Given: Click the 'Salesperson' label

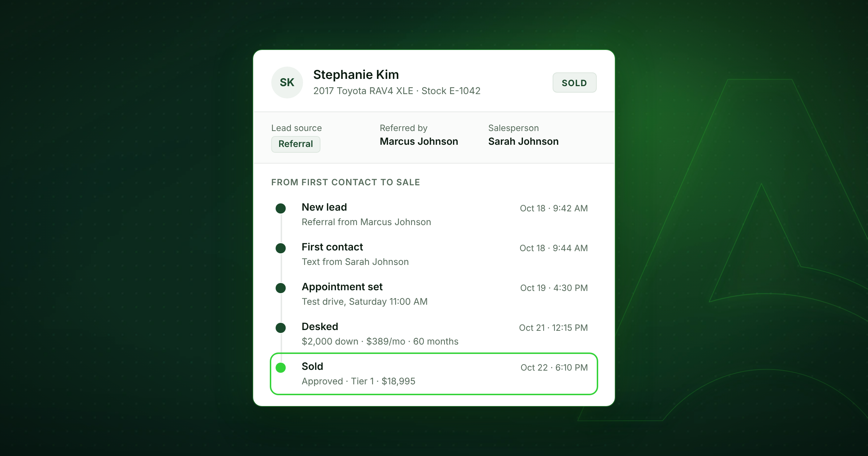Looking at the screenshot, I should pos(514,128).
